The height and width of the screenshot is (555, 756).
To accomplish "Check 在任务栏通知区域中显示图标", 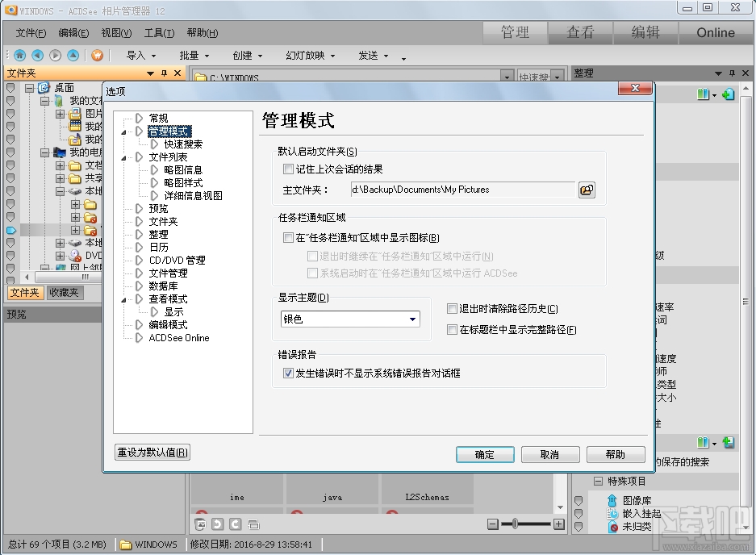I will pyautogui.click(x=288, y=238).
